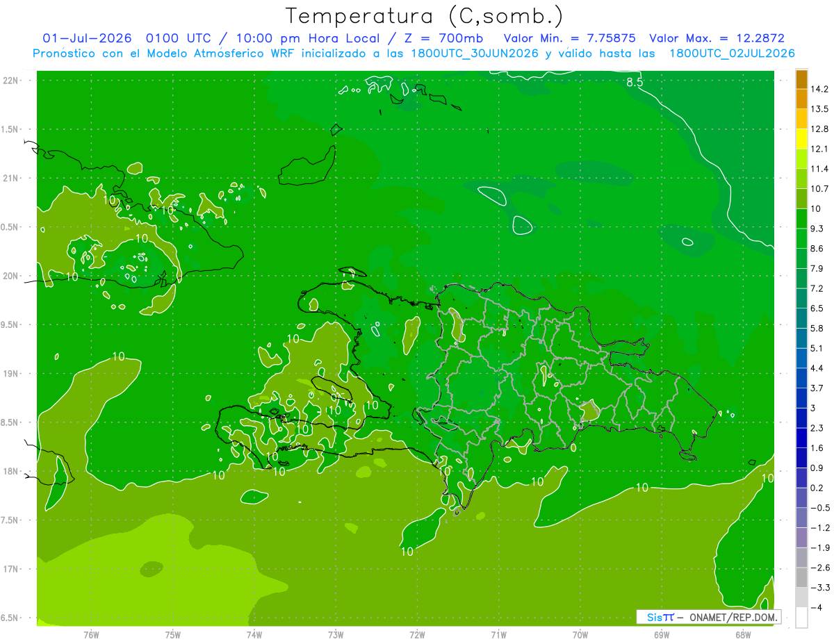Screen dimensions: 834x644
Task: Click the "Valor Max. = 12.2872" text
Action: pyautogui.click(x=717, y=38)
